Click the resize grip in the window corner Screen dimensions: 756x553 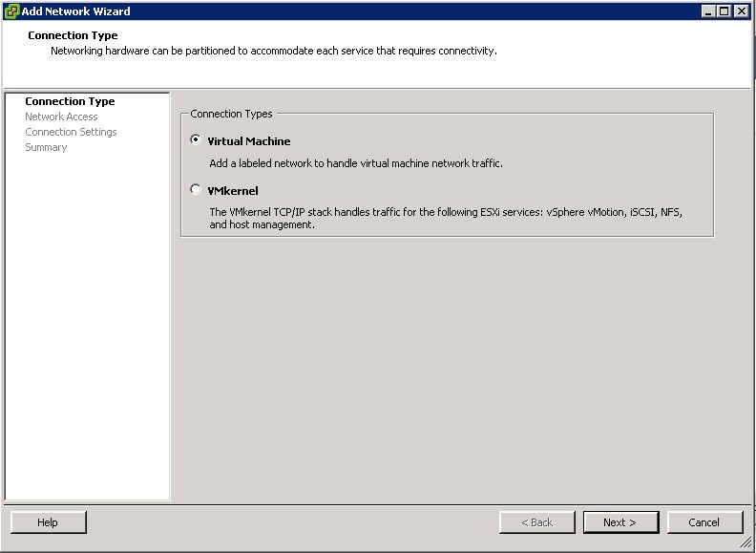745,542
